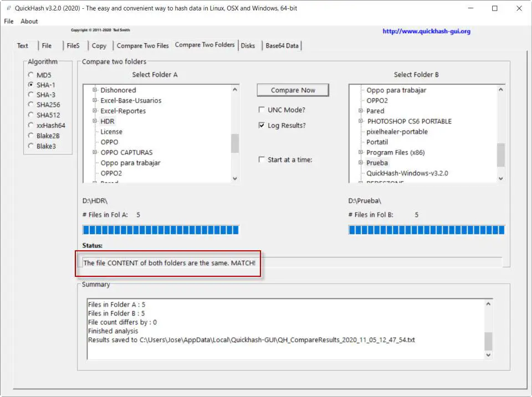Viewport: 532px width, 397px height.
Task: Click Folder B tree scroll up arrow
Action: point(501,90)
